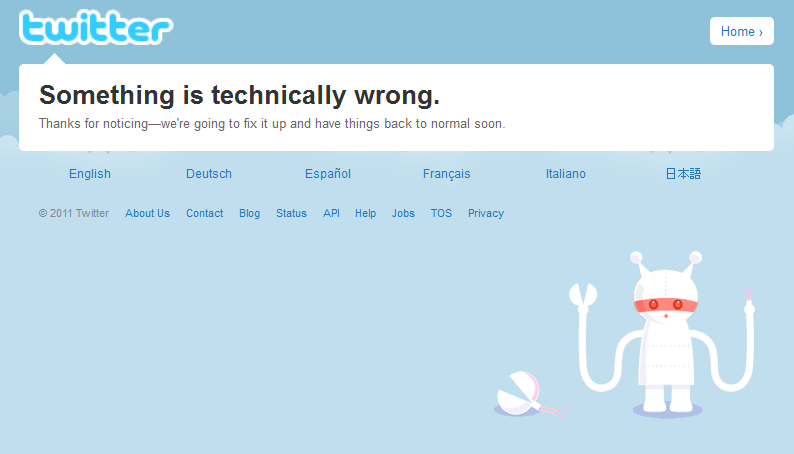Choose Français language option
794x454 pixels.
(x=447, y=174)
